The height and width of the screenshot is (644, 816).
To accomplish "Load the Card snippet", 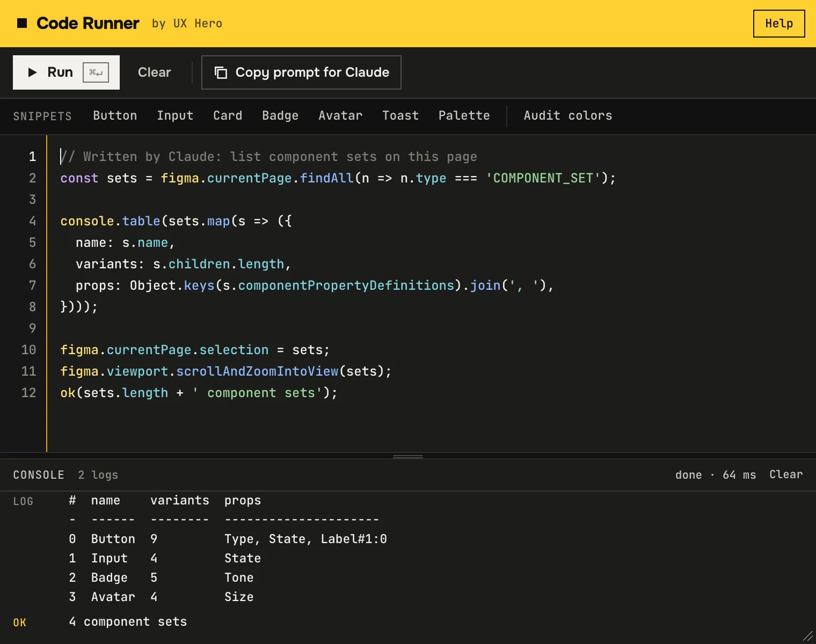I will (x=228, y=116).
